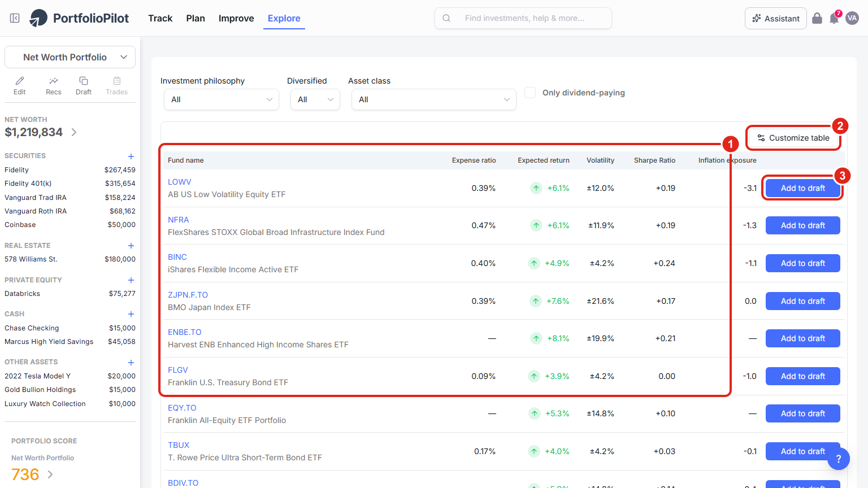
Task: Select Explore tab
Action: pyautogui.click(x=284, y=18)
